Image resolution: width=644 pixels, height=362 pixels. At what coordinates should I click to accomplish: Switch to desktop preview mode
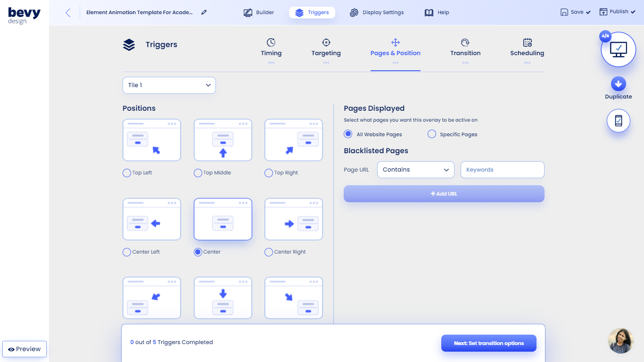click(618, 49)
